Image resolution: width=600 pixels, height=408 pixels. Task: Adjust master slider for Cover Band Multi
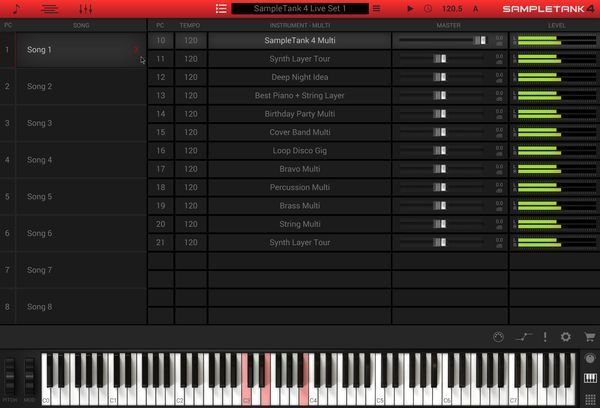(x=440, y=132)
